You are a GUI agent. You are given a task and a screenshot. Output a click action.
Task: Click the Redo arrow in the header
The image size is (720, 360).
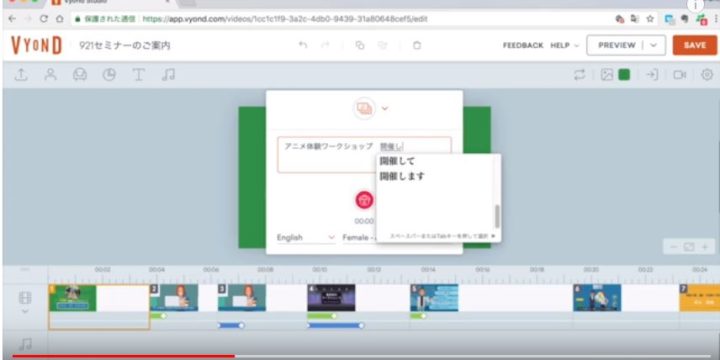click(325, 45)
